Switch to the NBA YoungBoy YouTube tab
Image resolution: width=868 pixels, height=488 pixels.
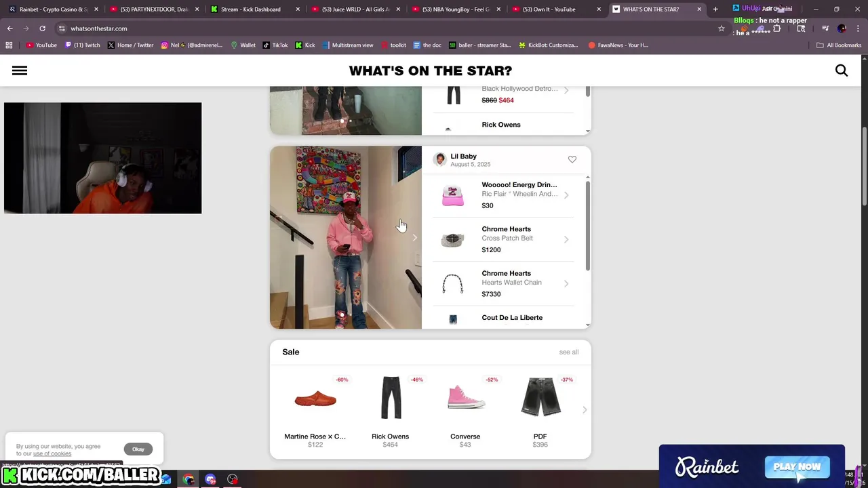[x=456, y=9]
